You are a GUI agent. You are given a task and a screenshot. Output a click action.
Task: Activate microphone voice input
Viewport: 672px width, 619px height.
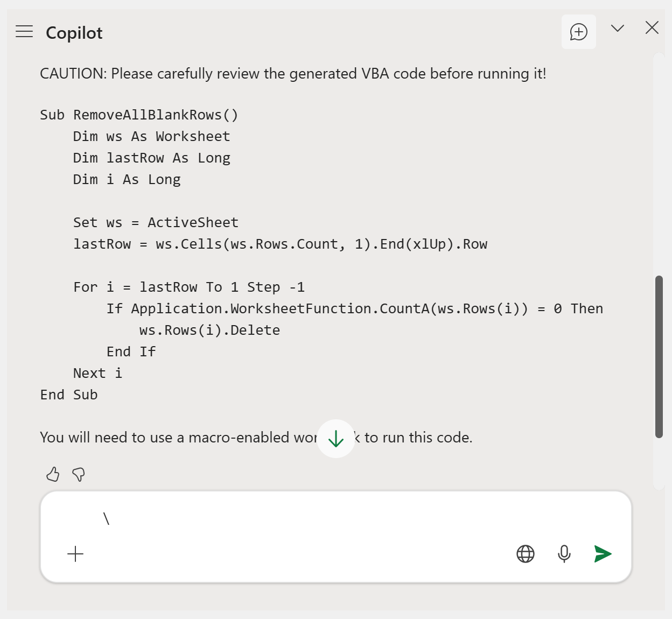click(x=564, y=554)
